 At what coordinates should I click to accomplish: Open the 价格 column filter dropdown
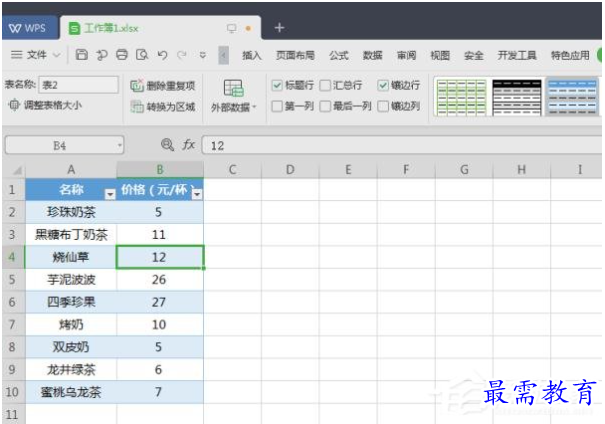[197, 194]
